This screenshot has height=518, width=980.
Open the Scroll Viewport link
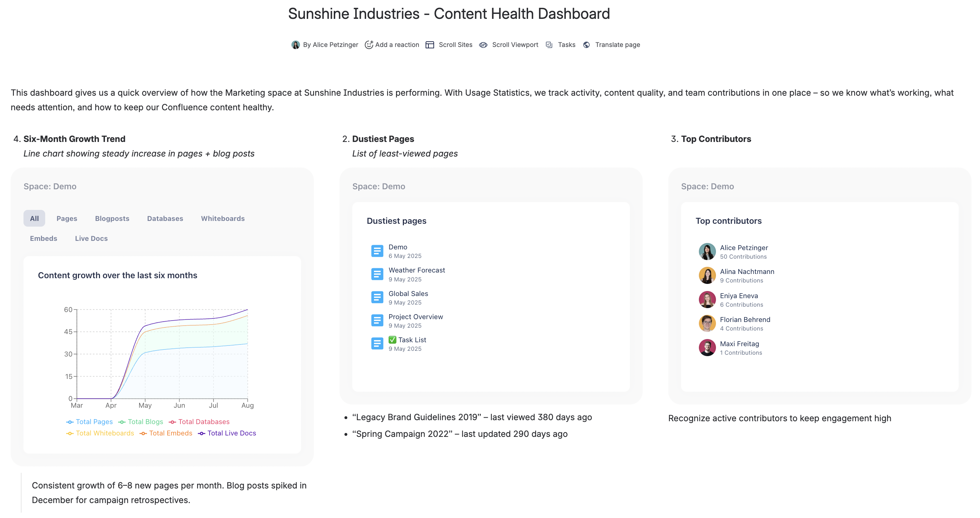[515, 45]
